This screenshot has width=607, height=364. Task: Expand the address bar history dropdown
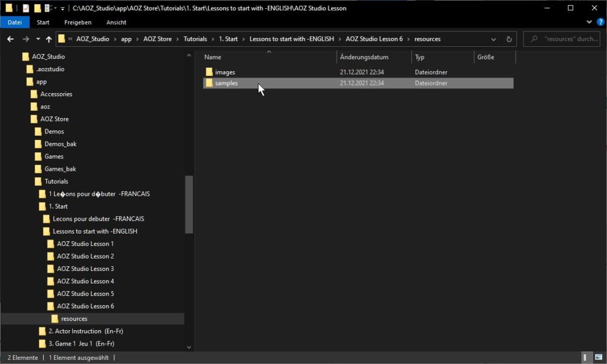click(494, 39)
